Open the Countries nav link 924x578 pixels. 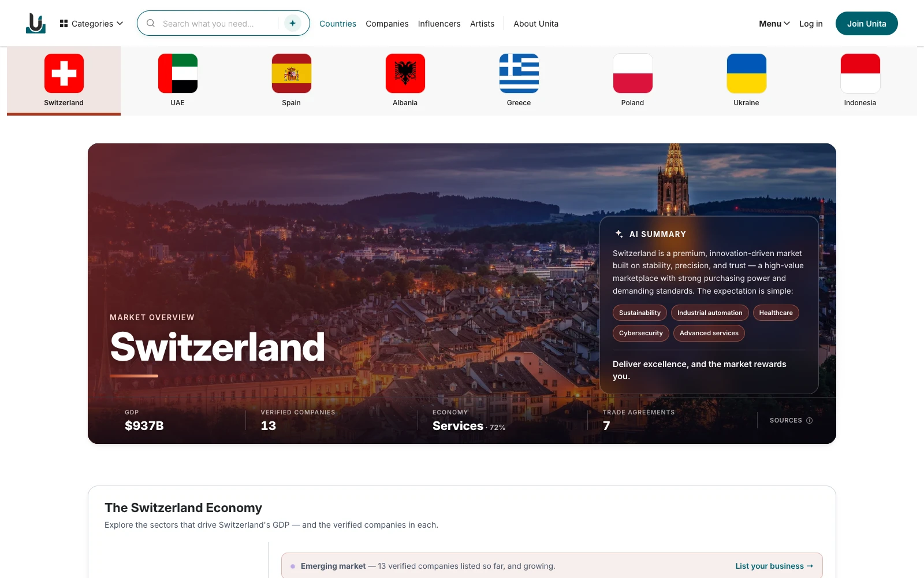(x=338, y=24)
